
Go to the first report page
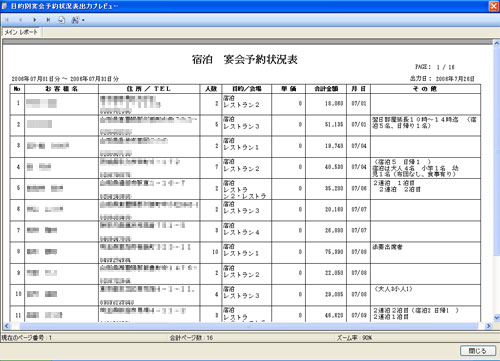[x=7, y=20]
